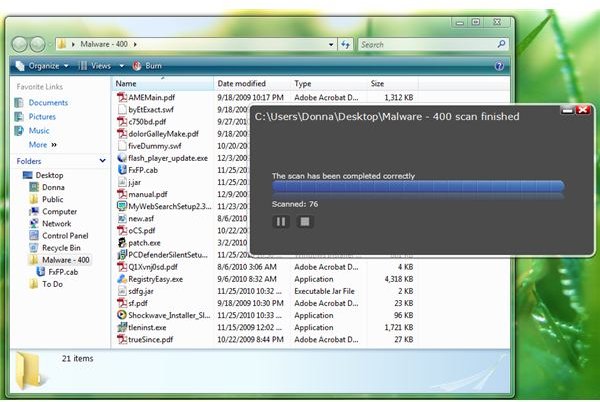Select sdfg.jar file icon

click(x=122, y=291)
